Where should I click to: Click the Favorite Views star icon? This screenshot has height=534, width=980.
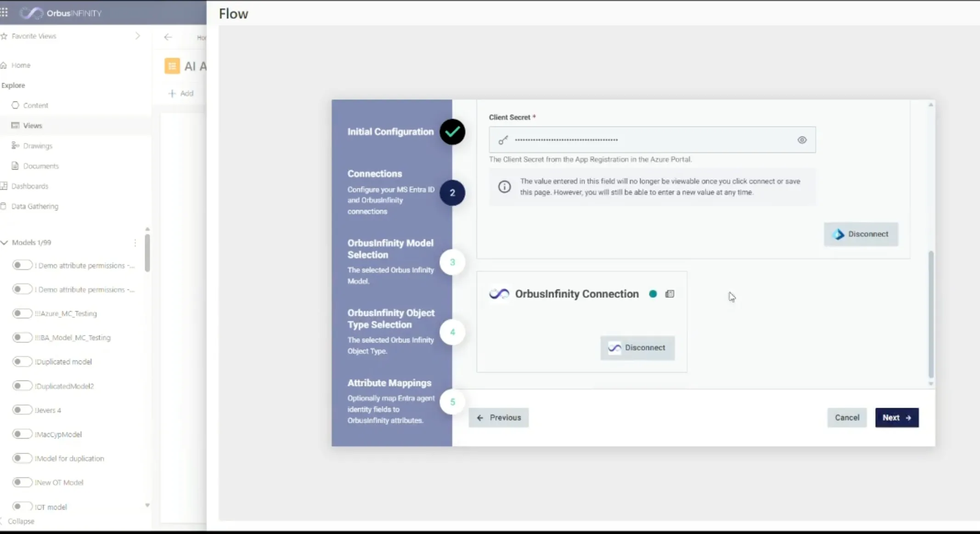click(x=4, y=36)
